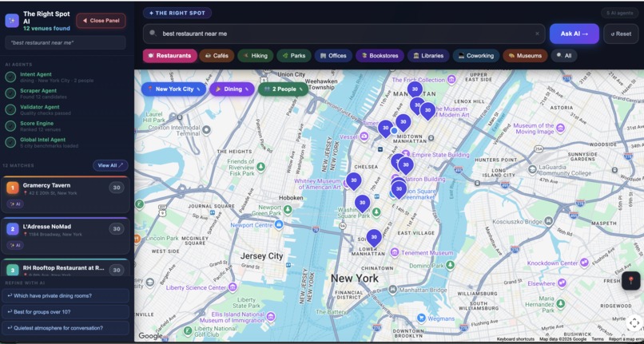The image size is (644, 344).
Task: Select the Parks category chip
Action: (x=294, y=56)
